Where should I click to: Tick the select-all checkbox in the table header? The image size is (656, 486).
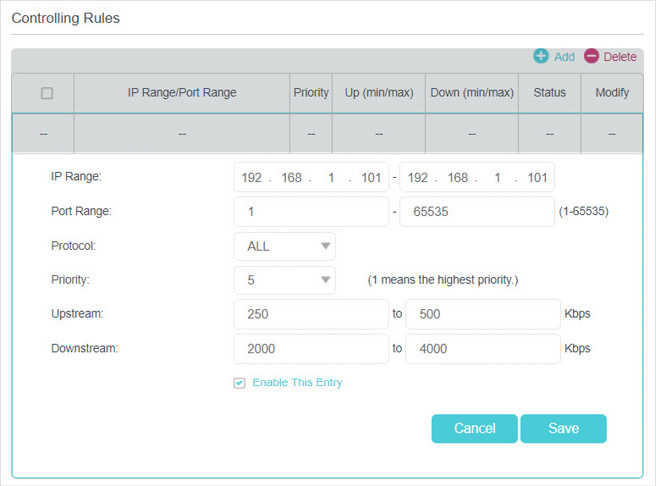(47, 93)
